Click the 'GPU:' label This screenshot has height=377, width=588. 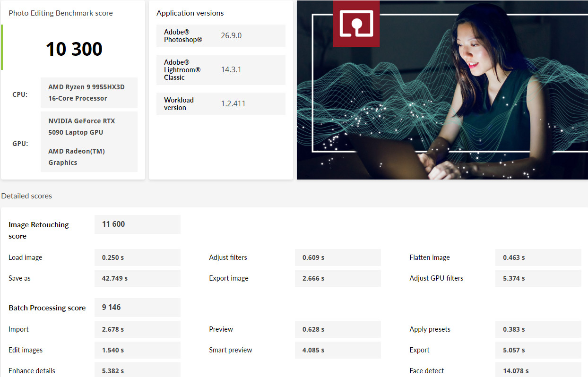click(x=20, y=144)
